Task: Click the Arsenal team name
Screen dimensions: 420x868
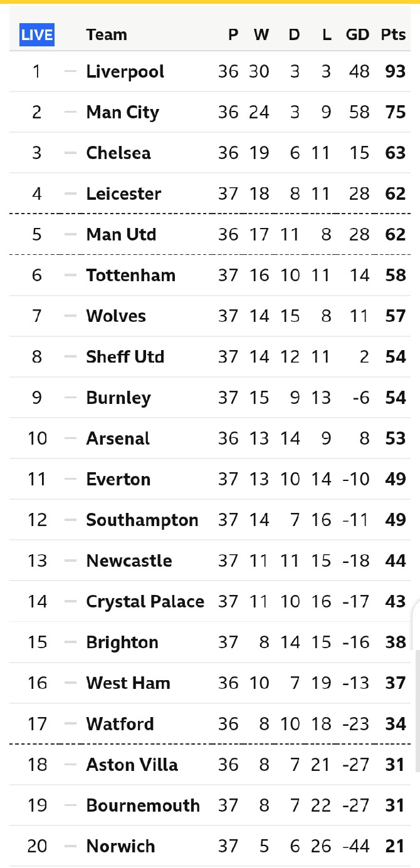Action: click(x=118, y=438)
